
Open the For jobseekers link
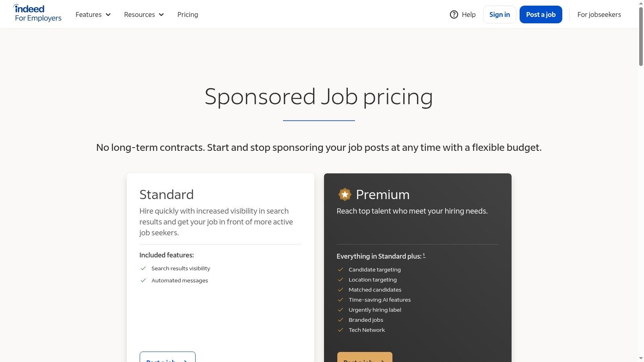(x=599, y=14)
